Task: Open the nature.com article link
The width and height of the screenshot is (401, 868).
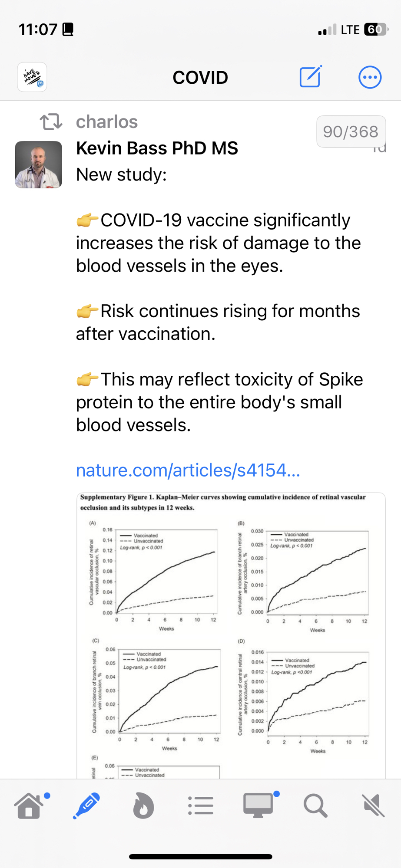Action: (x=188, y=470)
